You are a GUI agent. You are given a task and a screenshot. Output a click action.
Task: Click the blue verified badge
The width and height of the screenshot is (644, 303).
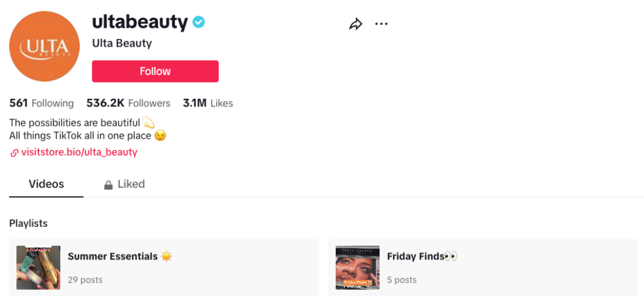coord(199,23)
